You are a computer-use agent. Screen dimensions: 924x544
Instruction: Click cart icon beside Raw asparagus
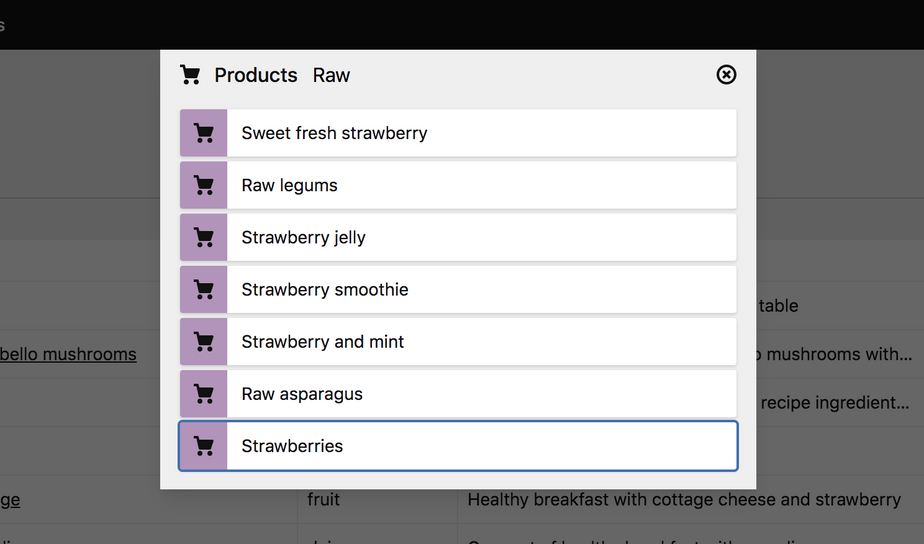(x=204, y=394)
